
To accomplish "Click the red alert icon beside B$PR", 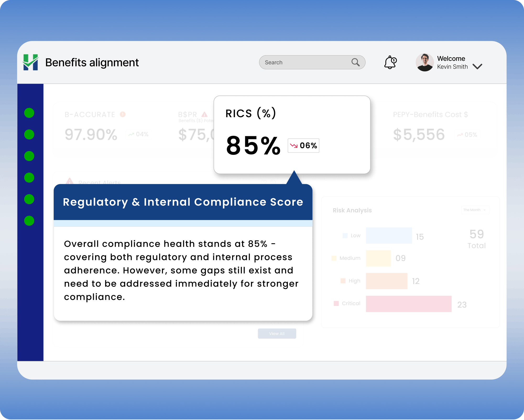I will tap(204, 114).
